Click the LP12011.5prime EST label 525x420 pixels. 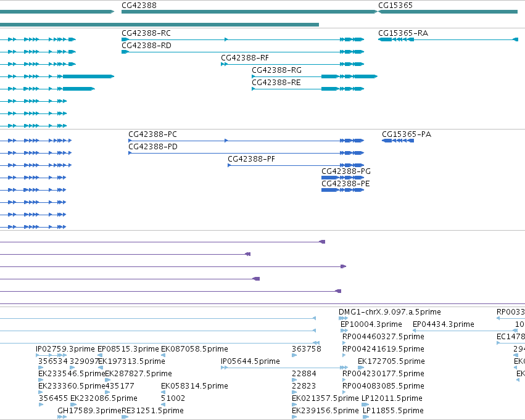pos(392,398)
